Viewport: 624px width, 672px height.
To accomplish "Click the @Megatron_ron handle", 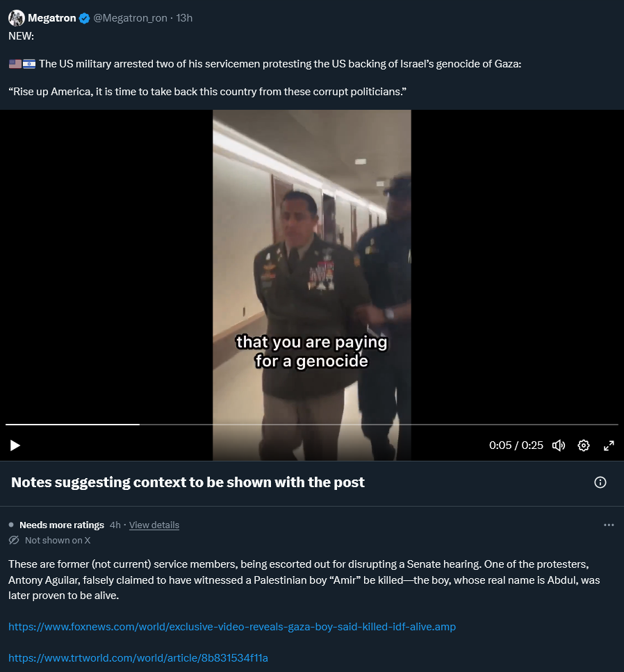I will [x=130, y=18].
